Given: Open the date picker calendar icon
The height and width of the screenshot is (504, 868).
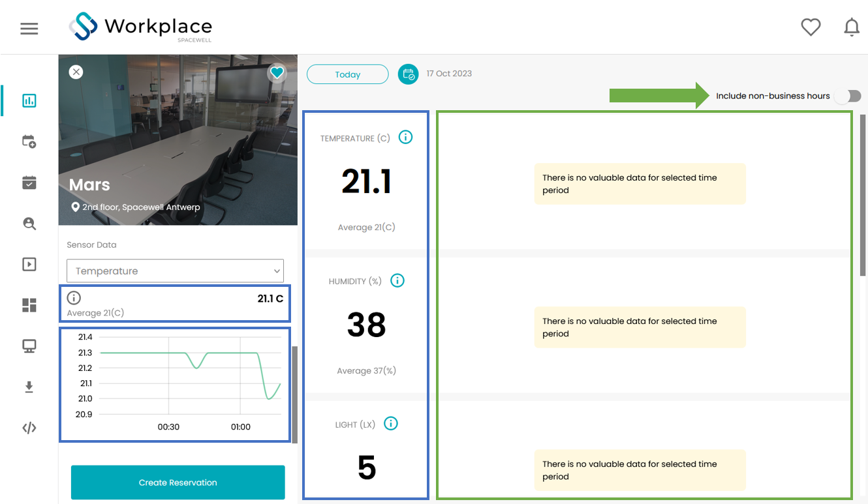Looking at the screenshot, I should tap(408, 74).
